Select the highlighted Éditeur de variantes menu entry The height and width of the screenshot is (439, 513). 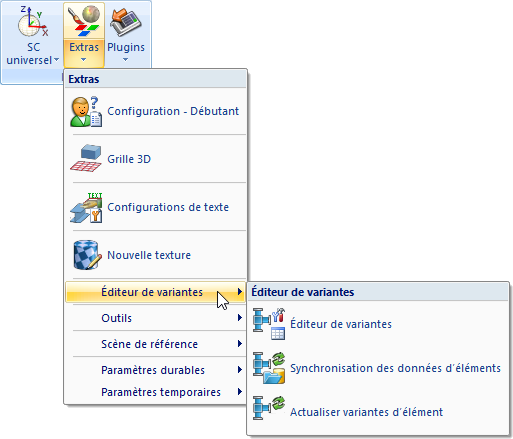[155, 292]
